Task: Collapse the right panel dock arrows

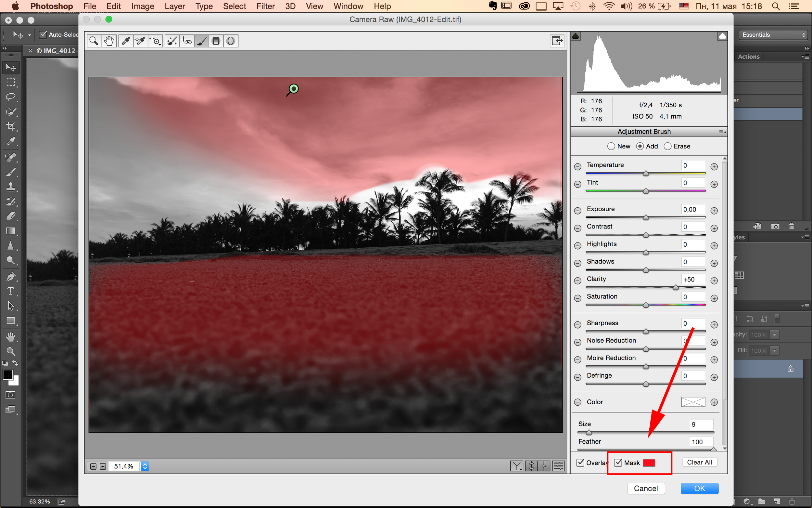Action: pos(806,48)
